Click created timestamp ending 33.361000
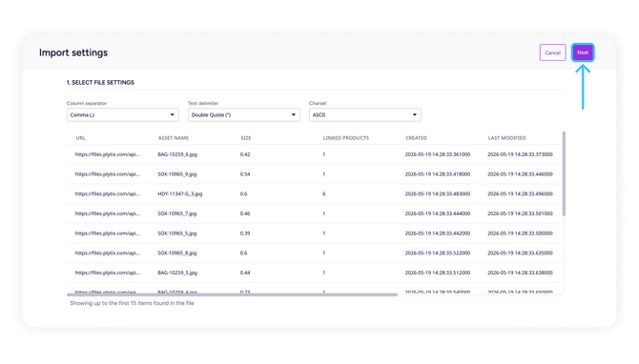The height and width of the screenshot is (364, 639). point(438,154)
